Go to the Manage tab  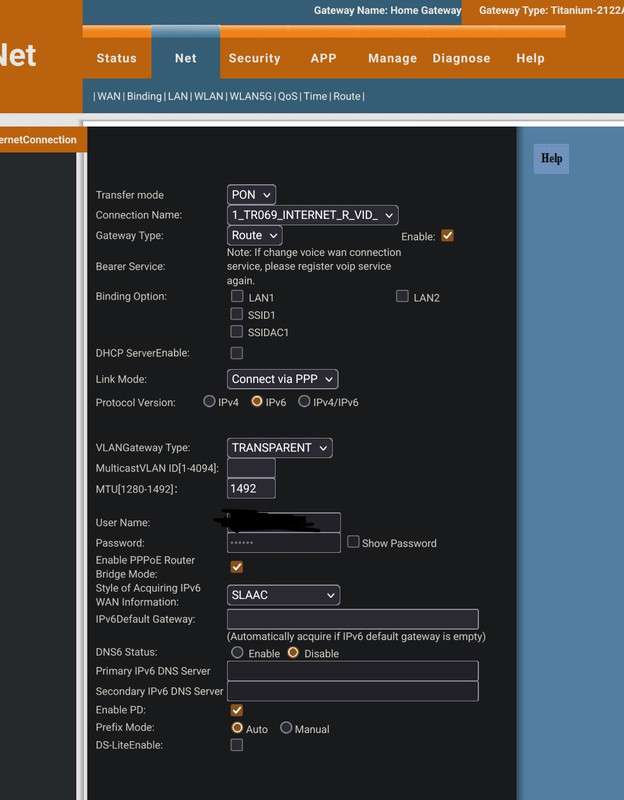(x=392, y=58)
